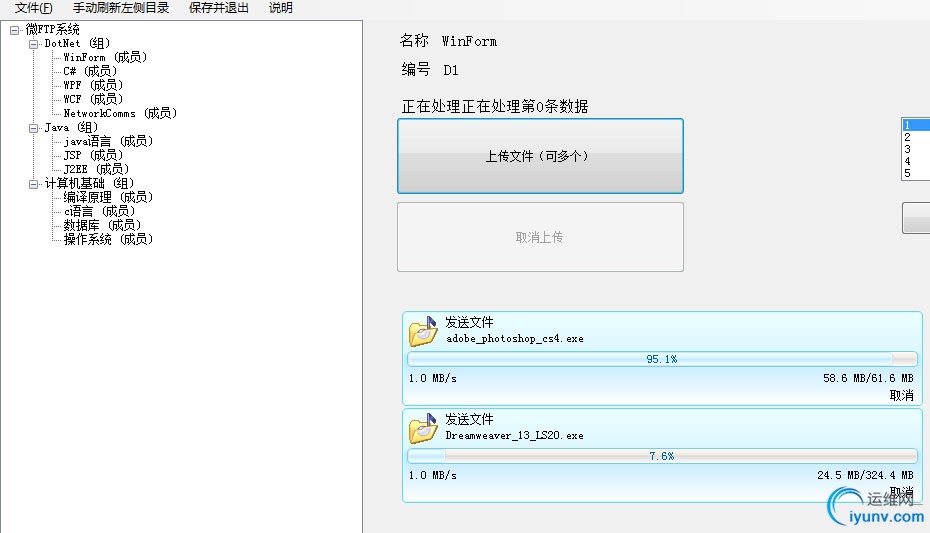Collapse the Java (组) group
The height and width of the screenshot is (533, 930).
pos(33,128)
